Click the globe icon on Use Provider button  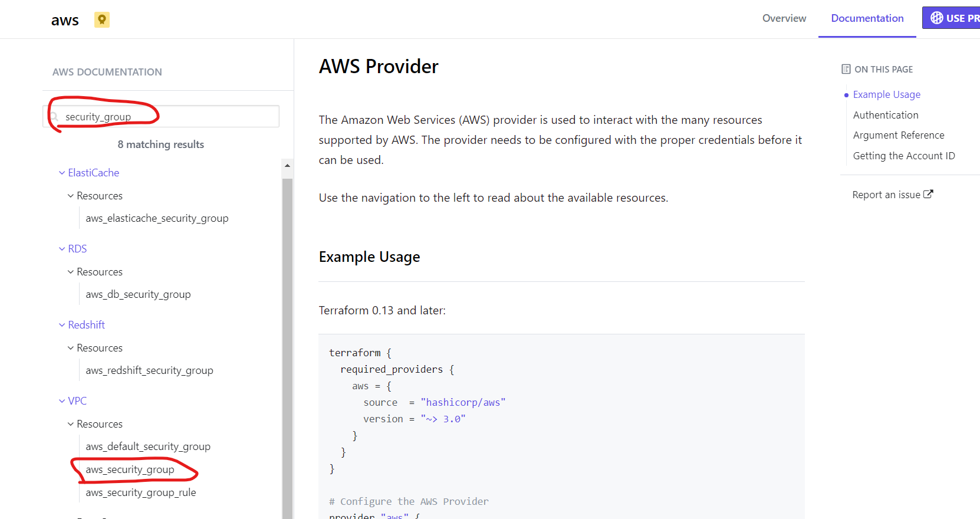click(x=936, y=18)
